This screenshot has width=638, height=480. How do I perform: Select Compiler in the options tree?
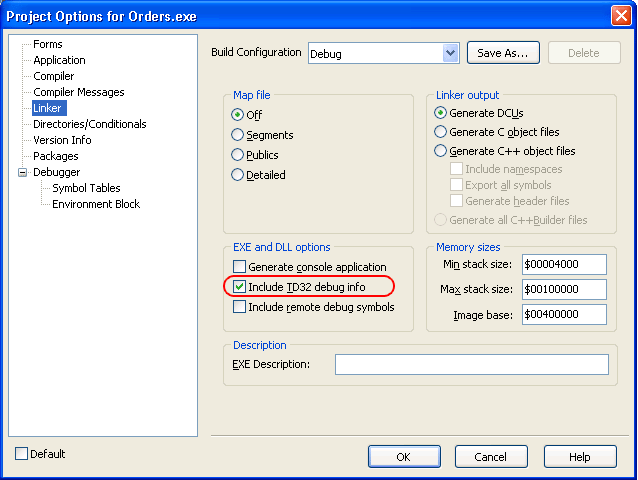pos(53,76)
